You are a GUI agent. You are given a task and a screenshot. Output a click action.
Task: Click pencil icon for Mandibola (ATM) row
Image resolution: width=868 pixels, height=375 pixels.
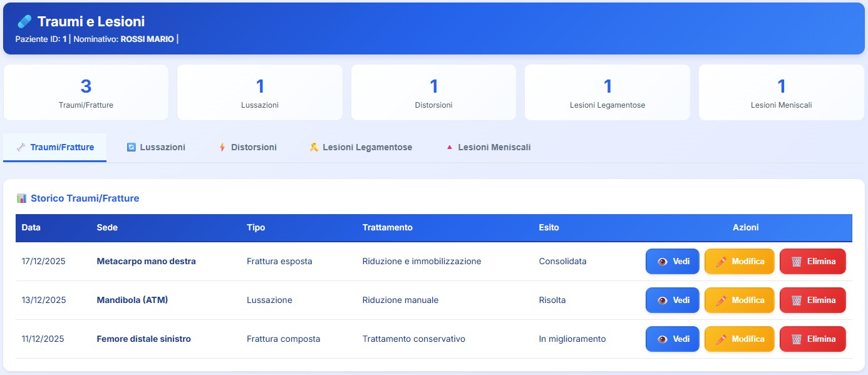click(721, 301)
